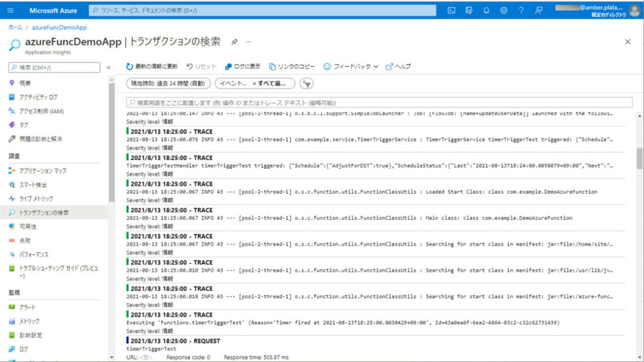Pin azureFuncDemoApp transaction search page

coord(234,42)
